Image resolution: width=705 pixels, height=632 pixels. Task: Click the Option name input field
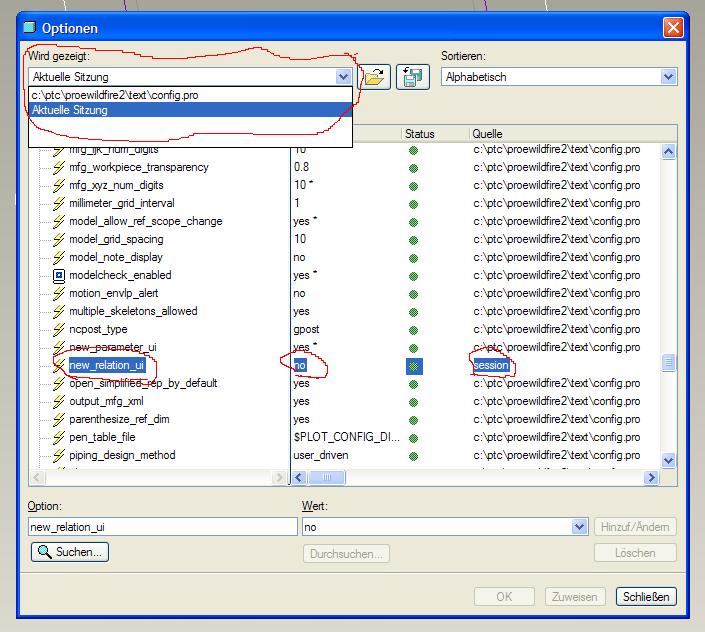163,526
